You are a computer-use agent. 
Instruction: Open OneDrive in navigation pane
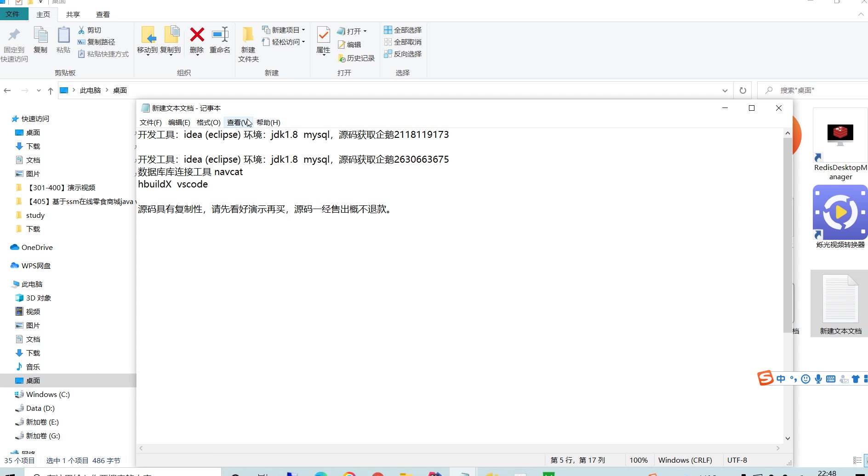32,247
